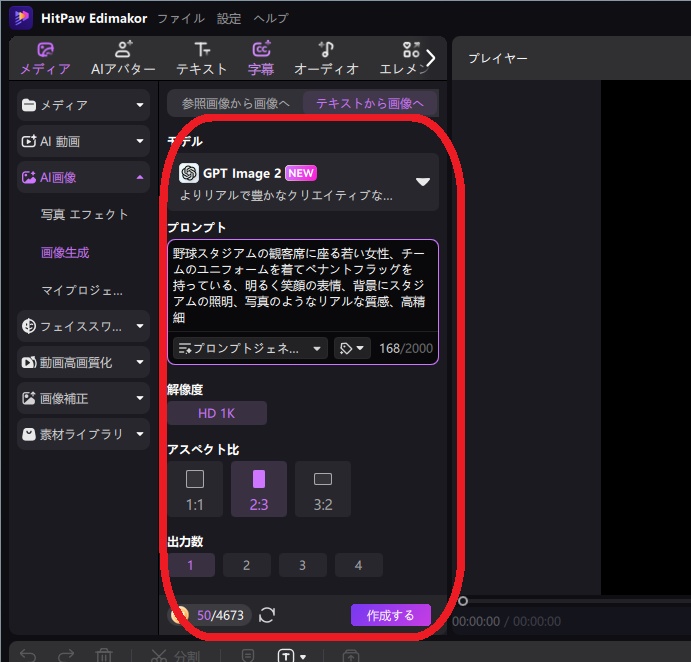Set output count to 1
691x662 pixels.
pos(191,565)
